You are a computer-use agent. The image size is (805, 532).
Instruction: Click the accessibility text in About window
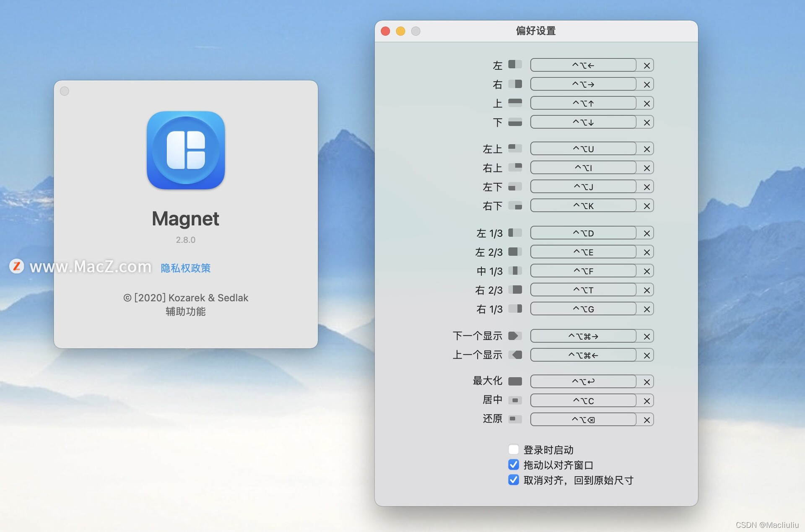(x=186, y=311)
